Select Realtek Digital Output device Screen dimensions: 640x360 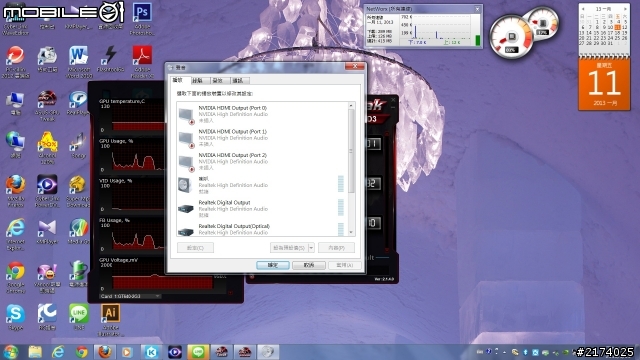coord(263,209)
